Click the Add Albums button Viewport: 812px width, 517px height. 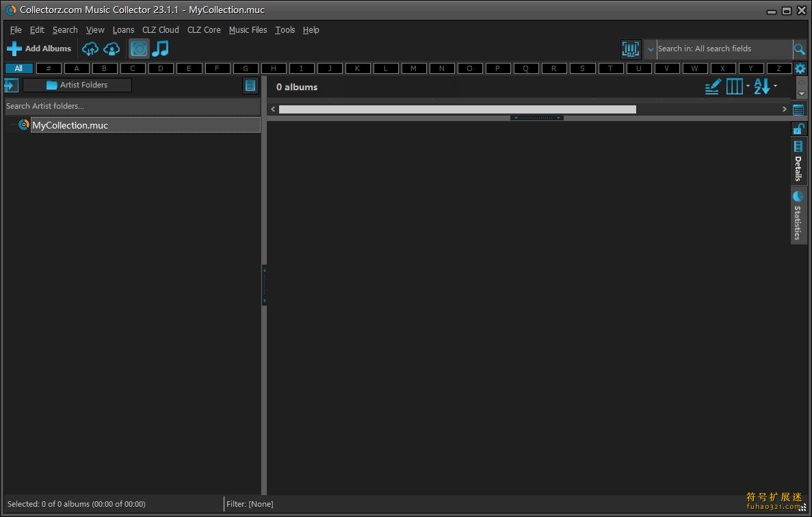[x=40, y=49]
